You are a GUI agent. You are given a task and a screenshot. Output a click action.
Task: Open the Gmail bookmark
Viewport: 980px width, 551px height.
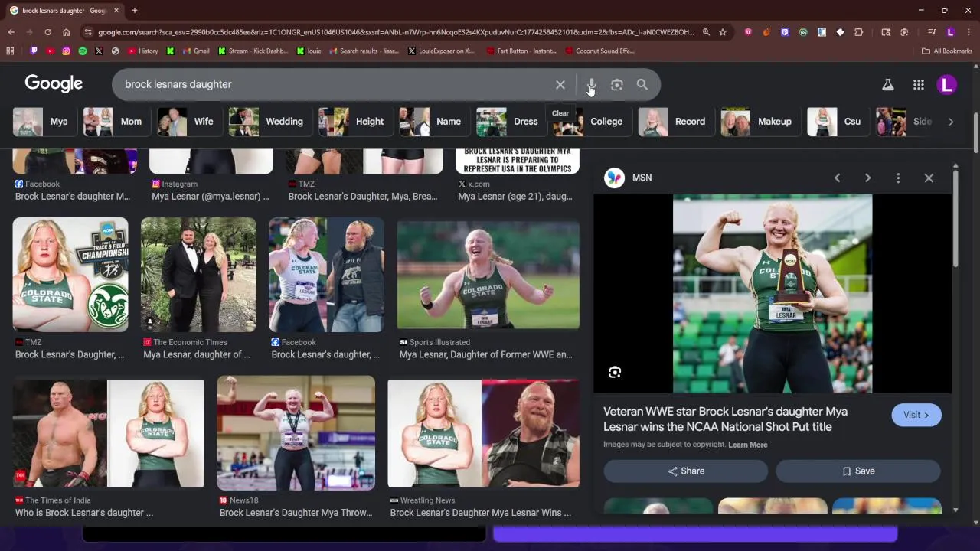click(196, 51)
